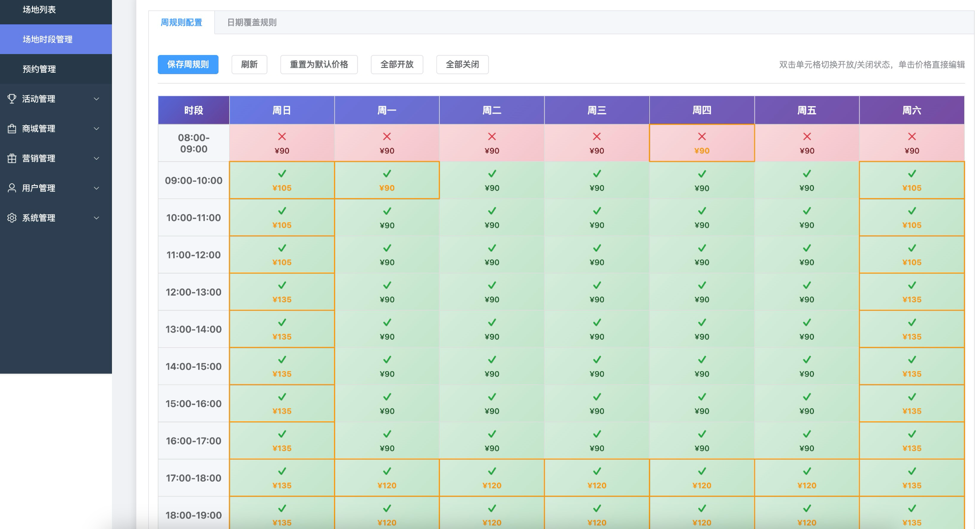This screenshot has width=980, height=529.
Task: Click green checkmark in 周三 12:00-13:00 cell
Action: tap(597, 286)
